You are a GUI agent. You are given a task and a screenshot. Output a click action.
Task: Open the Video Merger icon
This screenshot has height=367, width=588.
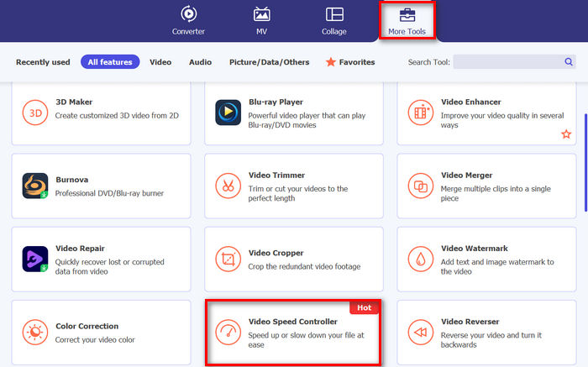(x=420, y=186)
